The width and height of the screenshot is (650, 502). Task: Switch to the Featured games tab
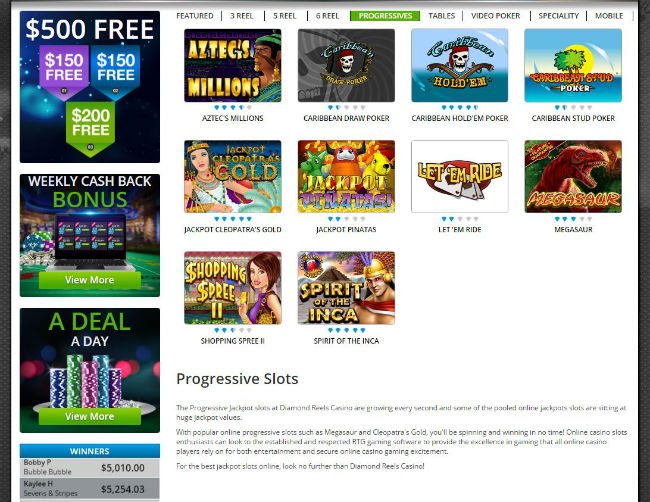coord(195,16)
